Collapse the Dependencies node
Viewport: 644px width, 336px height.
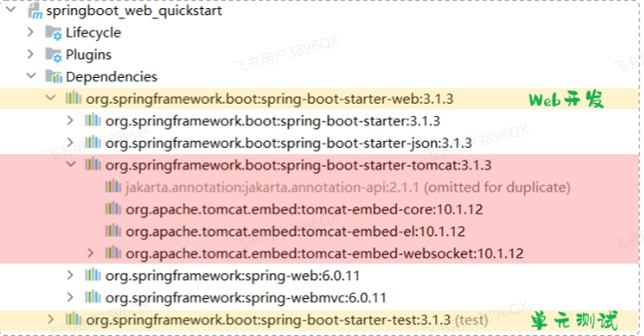[x=31, y=75]
